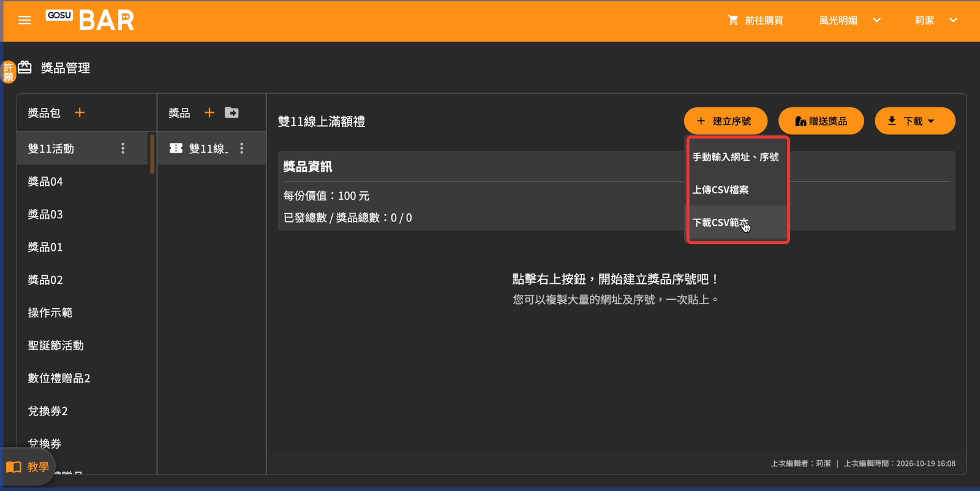Click the orange 許願 badge
The height and width of the screenshot is (491, 980).
(9, 72)
